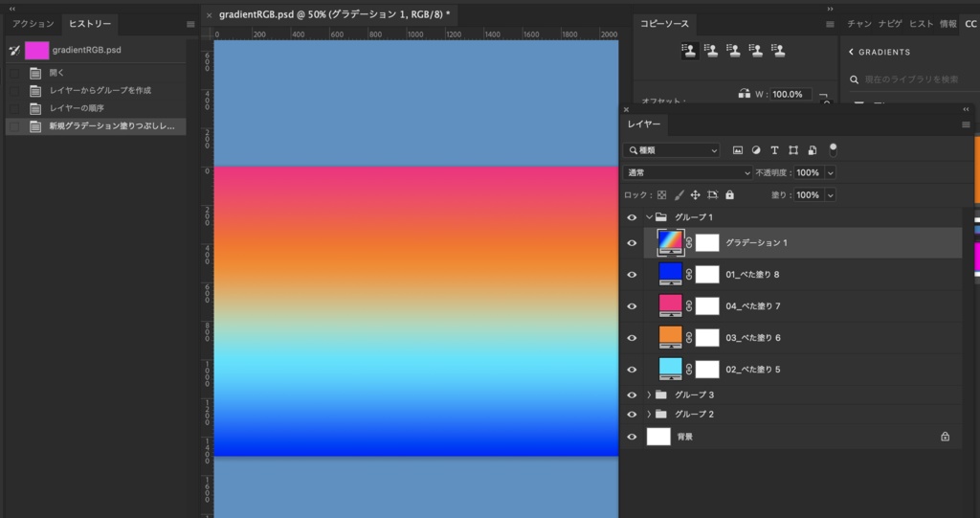Close the gradientRGB.psd document tab

(x=209, y=15)
